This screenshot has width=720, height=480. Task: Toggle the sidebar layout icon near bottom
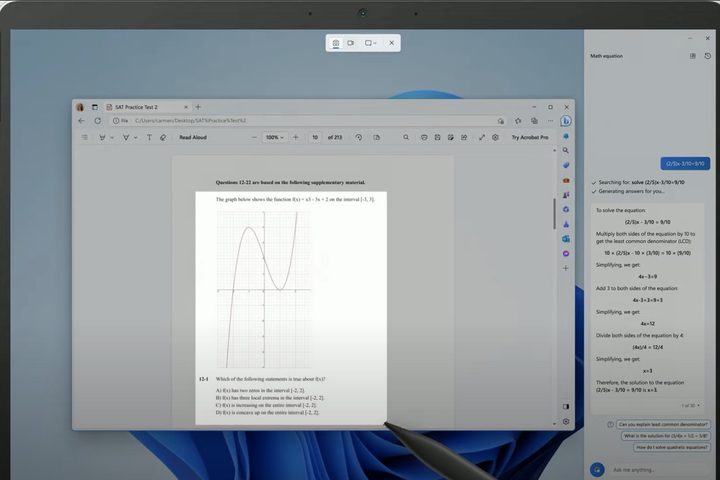click(566, 407)
